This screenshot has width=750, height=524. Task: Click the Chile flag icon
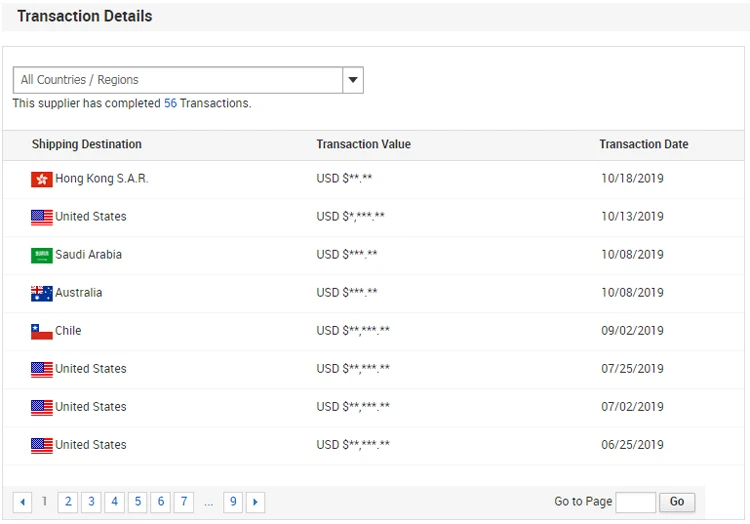point(41,331)
